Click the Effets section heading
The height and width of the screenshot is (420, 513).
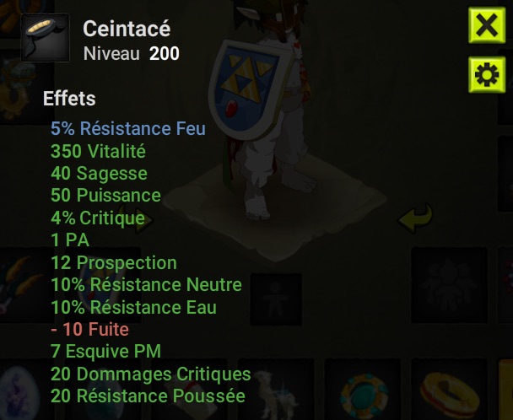coord(69,99)
